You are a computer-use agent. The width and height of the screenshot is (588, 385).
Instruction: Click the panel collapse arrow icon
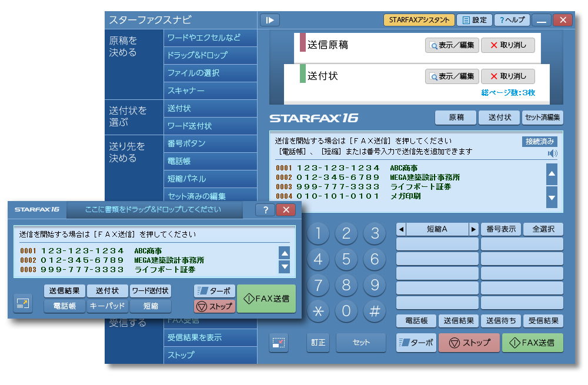click(270, 20)
